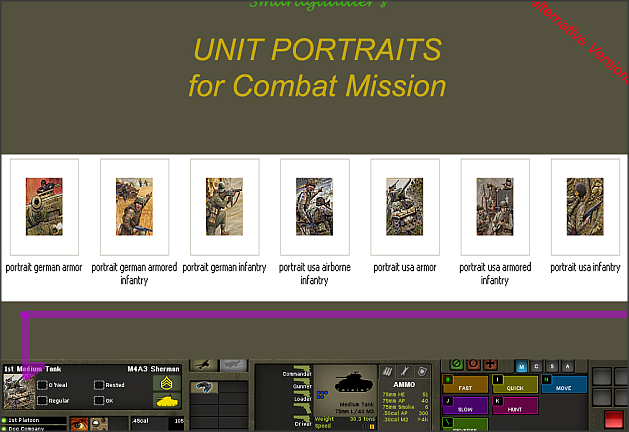
Task: Click the Loader pistol icon
Action: point(303,395)
